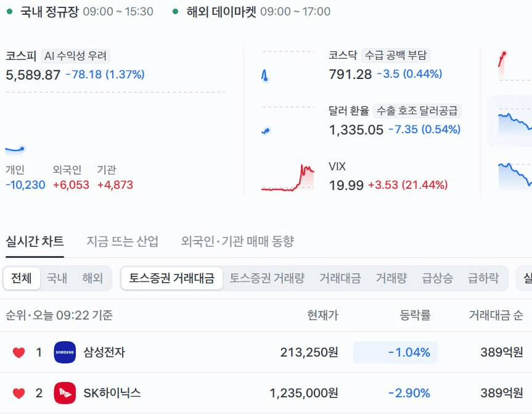Switch to the 지금 뜨는 산업 tab

pyautogui.click(x=123, y=241)
